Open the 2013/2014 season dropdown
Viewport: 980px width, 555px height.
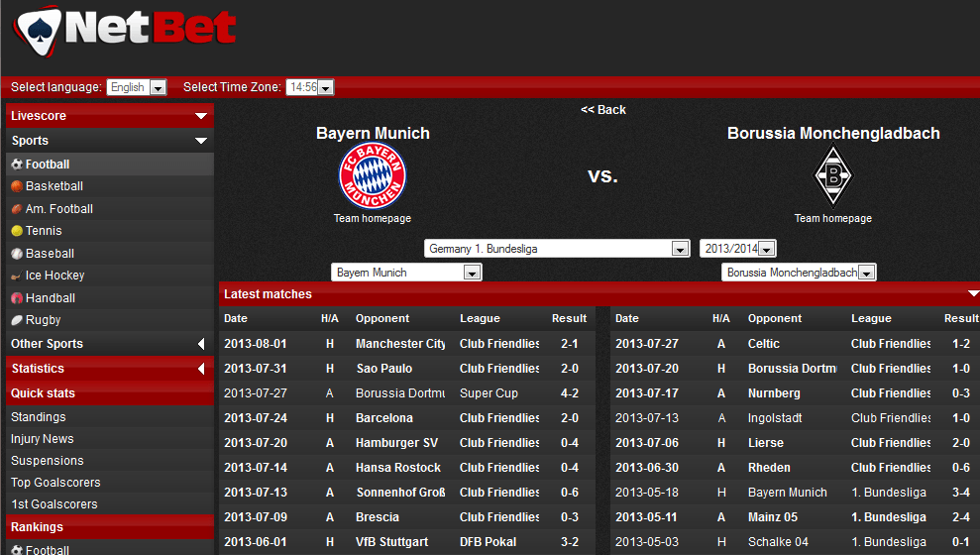(738, 248)
